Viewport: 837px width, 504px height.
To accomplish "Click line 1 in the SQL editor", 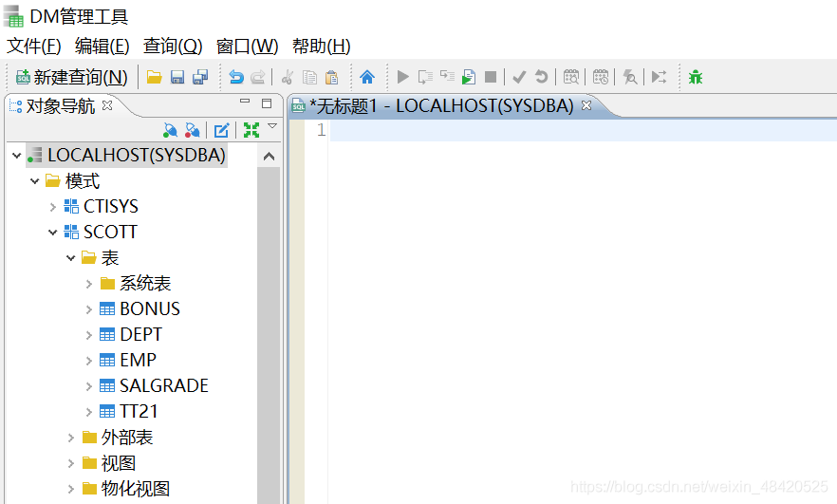I will [x=584, y=130].
